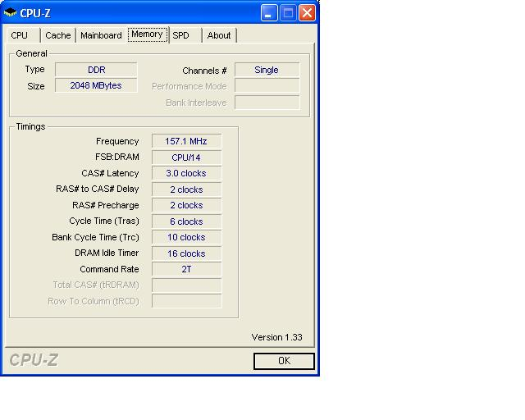Click the Bank Cycle Time value 10 clocks
This screenshot has width=525, height=420.
coord(186,237)
